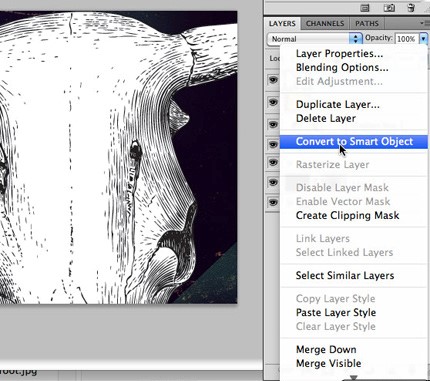This screenshot has width=430, height=381.
Task: Choose Select Similar Layers
Action: point(354,276)
